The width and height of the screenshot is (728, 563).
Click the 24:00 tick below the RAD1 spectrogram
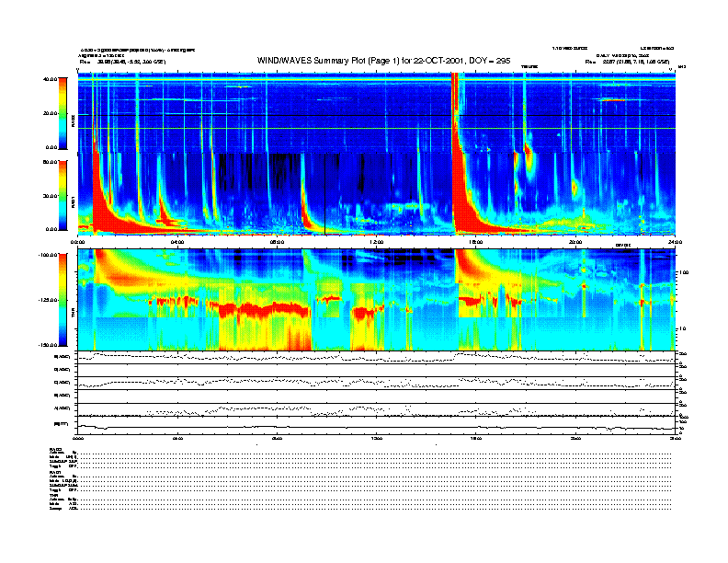point(675,242)
